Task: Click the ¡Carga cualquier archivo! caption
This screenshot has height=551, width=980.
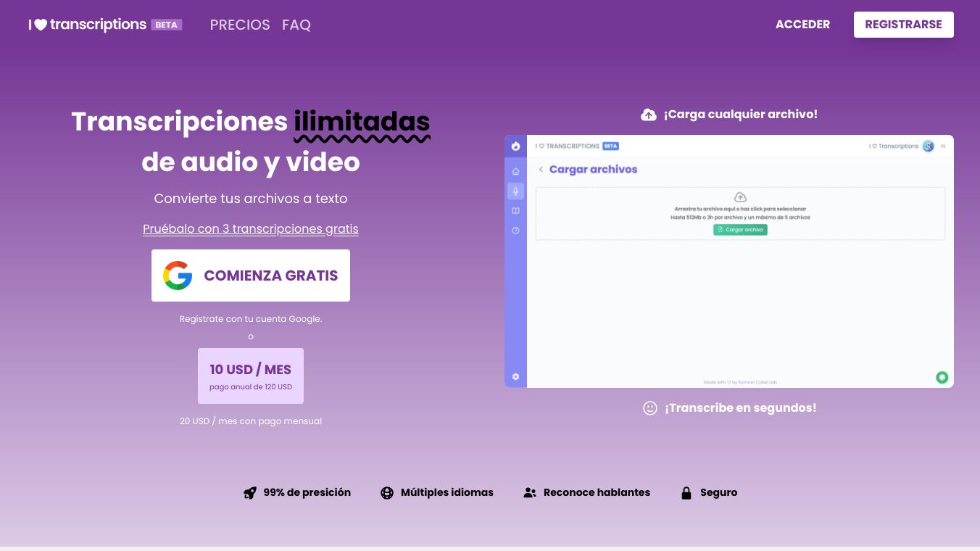Action: point(740,115)
